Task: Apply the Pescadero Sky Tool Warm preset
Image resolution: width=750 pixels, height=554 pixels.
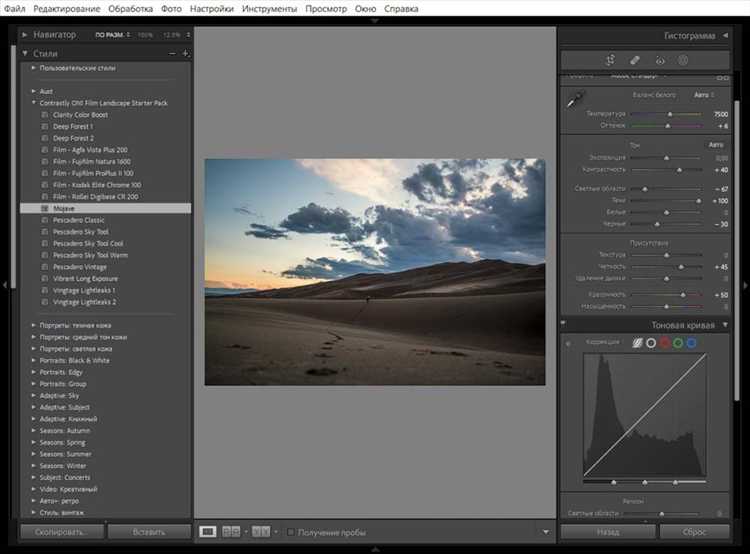Action: coord(90,255)
